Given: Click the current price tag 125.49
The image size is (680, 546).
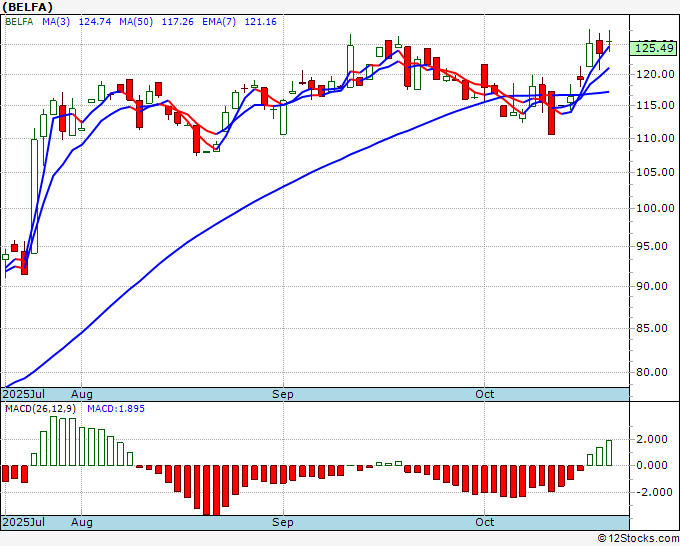Looking at the screenshot, I should (x=654, y=48).
